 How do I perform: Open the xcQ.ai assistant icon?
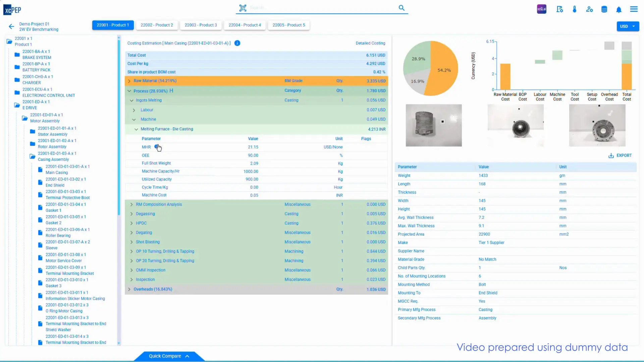coord(541,9)
